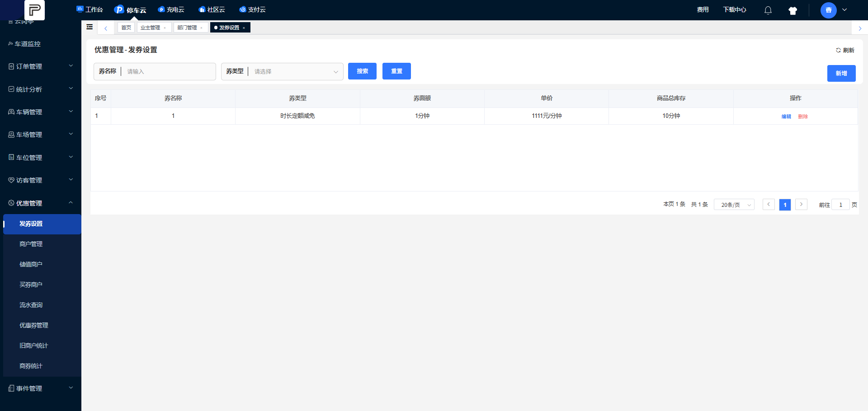The image size is (868, 411).
Task: Expand the 订单管理 menu
Action: [x=41, y=66]
